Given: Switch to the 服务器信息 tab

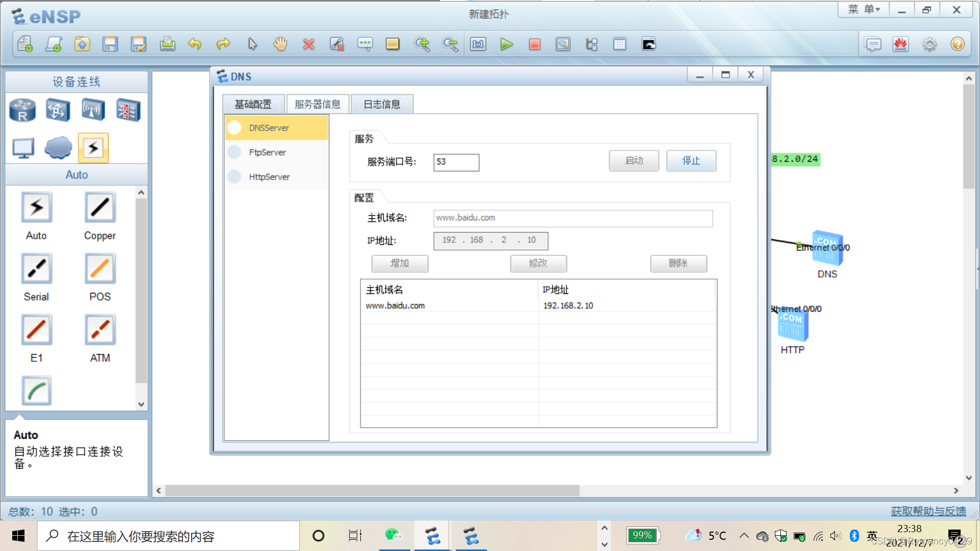Looking at the screenshot, I should point(317,104).
